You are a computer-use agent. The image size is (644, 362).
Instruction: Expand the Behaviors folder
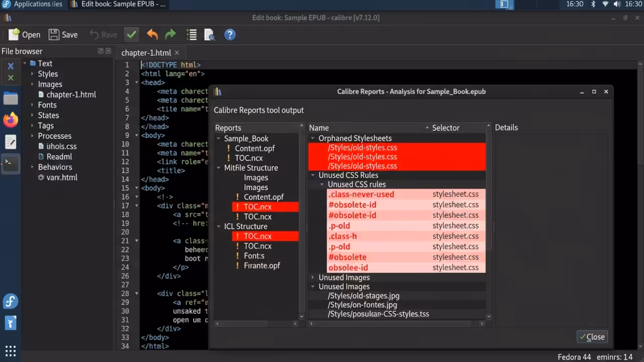(32, 167)
